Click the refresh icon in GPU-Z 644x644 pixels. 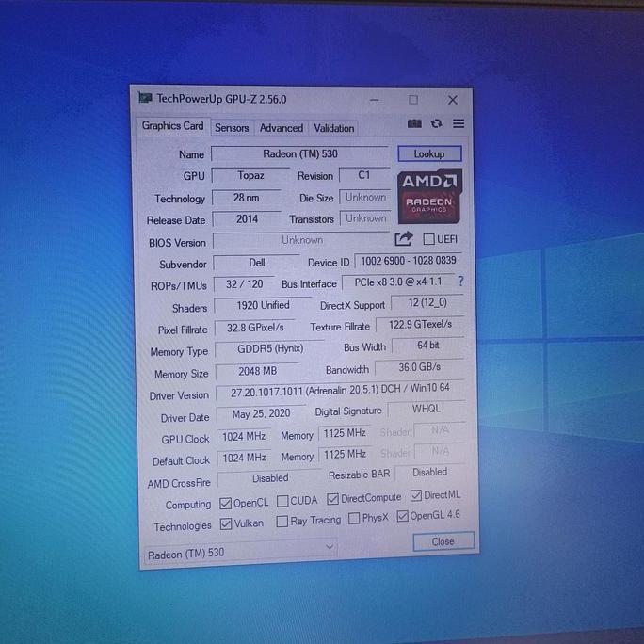click(x=437, y=123)
